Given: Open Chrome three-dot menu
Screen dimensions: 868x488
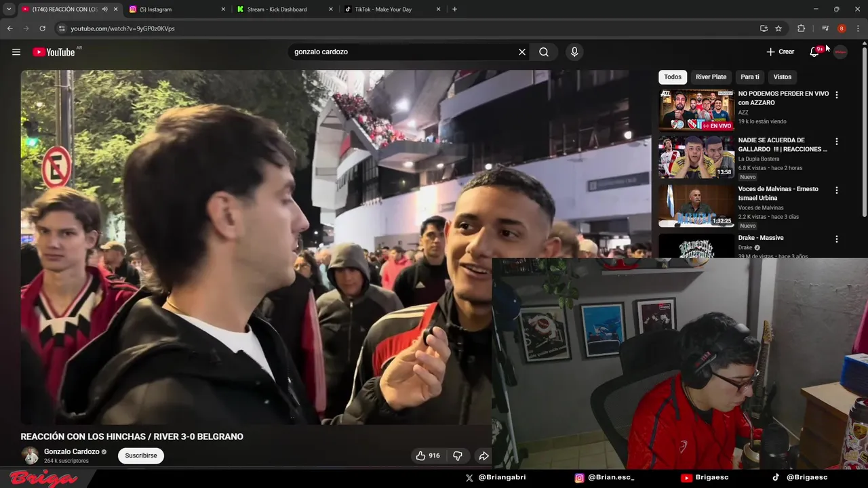Looking at the screenshot, I should [x=858, y=28].
